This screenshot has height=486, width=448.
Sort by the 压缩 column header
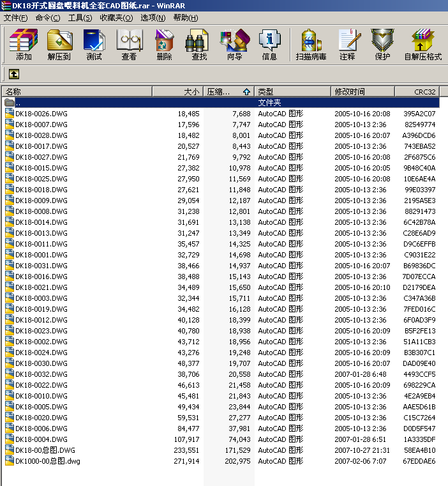228,92
